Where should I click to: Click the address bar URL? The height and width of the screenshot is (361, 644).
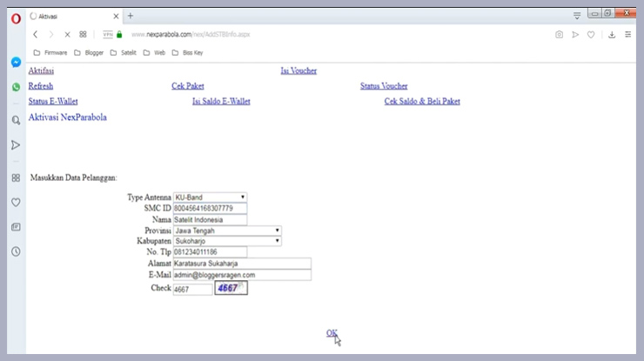[191, 35]
